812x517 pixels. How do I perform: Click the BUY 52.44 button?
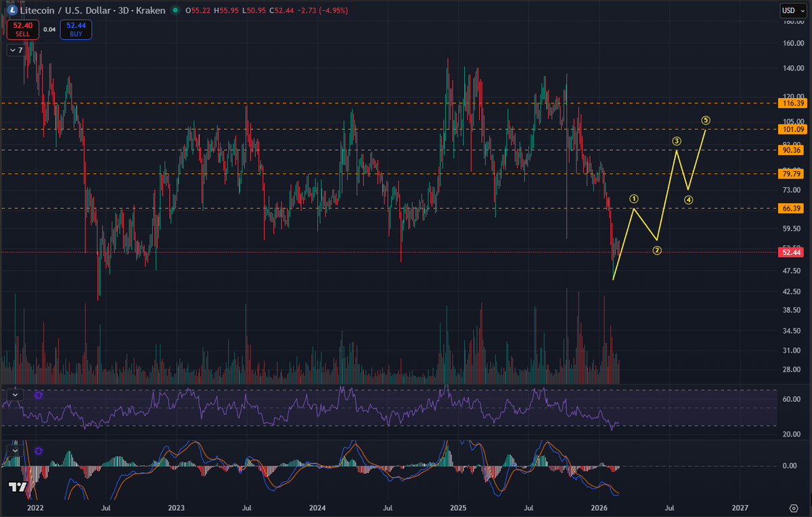tap(75, 30)
